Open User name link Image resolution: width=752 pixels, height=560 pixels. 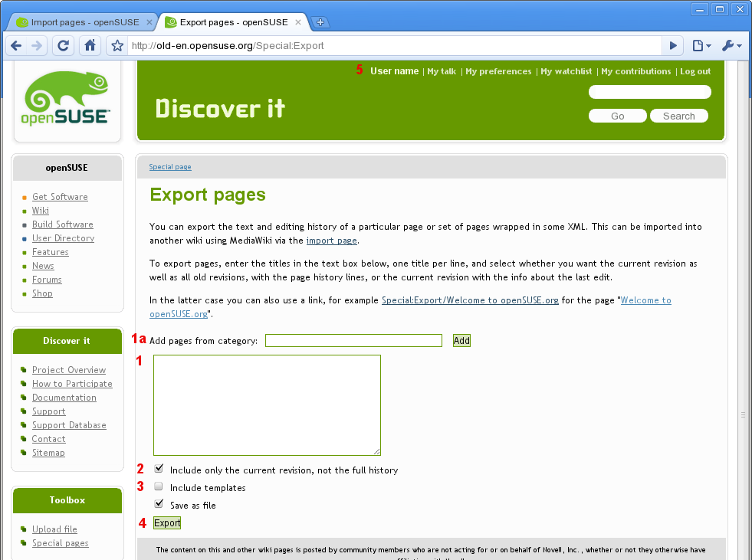click(x=394, y=71)
